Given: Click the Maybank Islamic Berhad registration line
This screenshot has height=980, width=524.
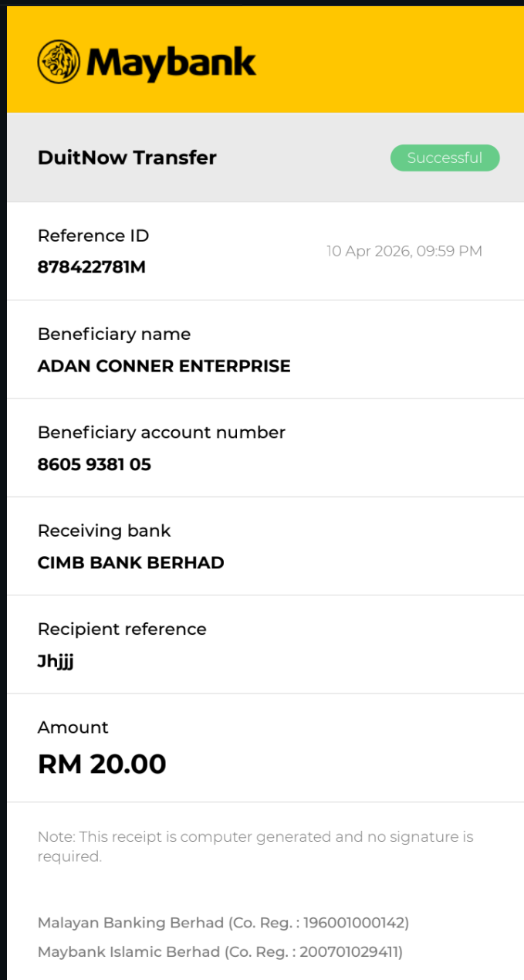Looking at the screenshot, I should click(220, 951).
